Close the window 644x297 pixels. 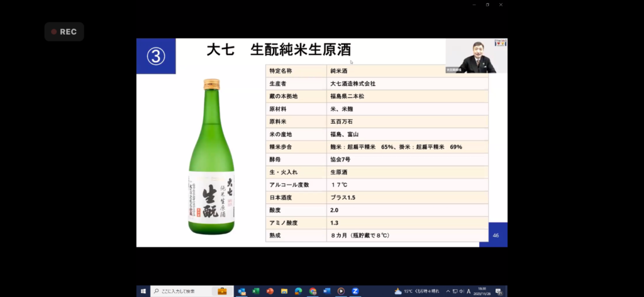pyautogui.click(x=501, y=4)
